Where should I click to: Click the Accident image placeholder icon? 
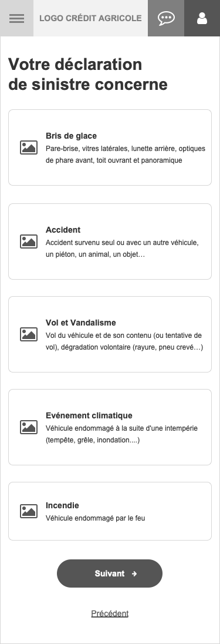(x=29, y=241)
